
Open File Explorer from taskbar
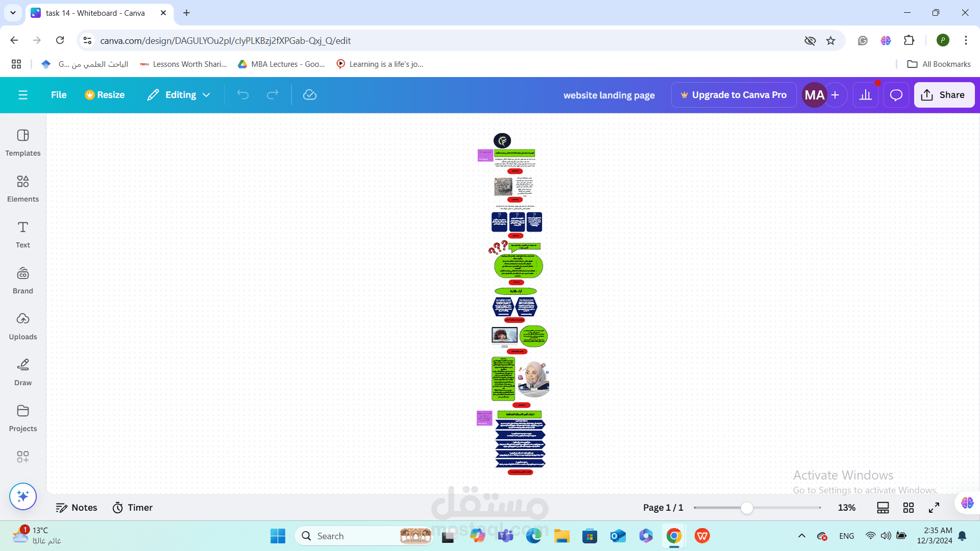click(x=561, y=536)
